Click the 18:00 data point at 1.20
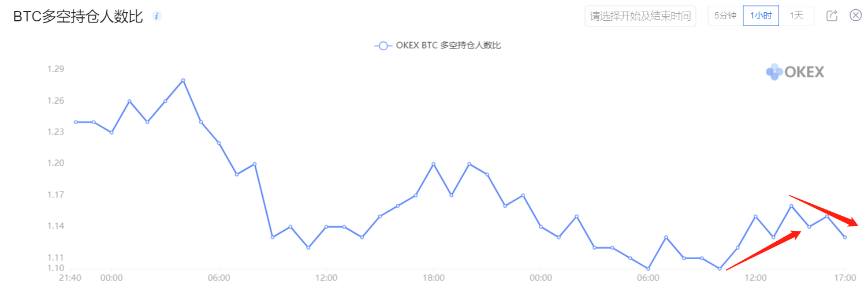Viewport: 868px width, 292px height. (433, 164)
